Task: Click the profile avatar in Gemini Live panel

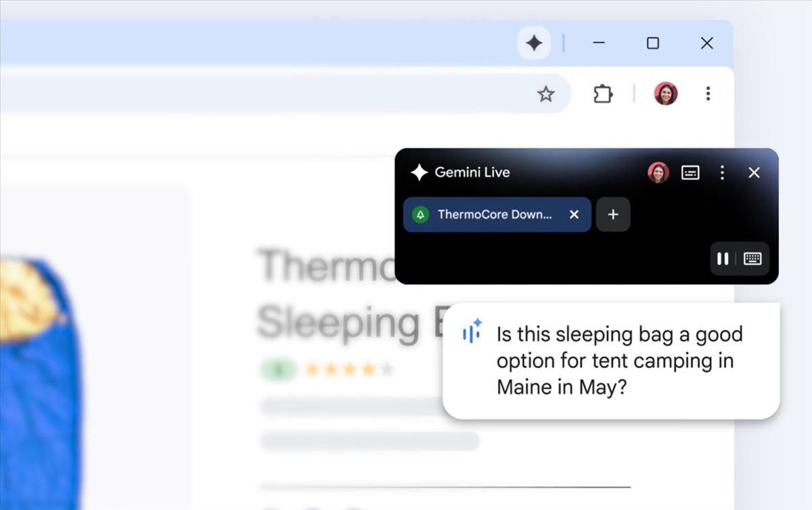Action: click(x=658, y=172)
